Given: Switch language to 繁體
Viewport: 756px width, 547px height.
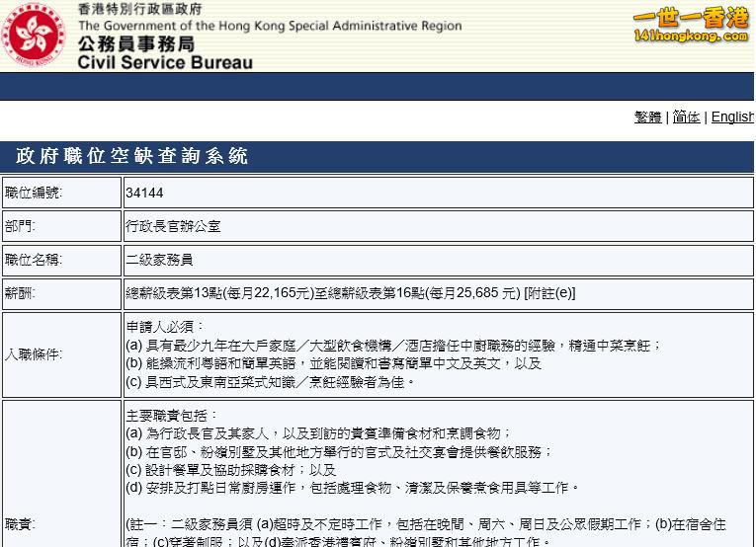Looking at the screenshot, I should [x=647, y=117].
